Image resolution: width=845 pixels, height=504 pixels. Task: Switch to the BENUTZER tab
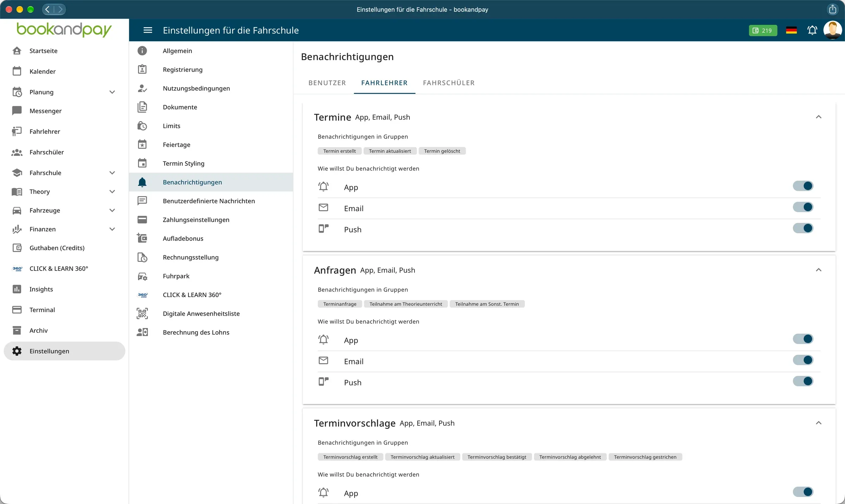coord(327,83)
